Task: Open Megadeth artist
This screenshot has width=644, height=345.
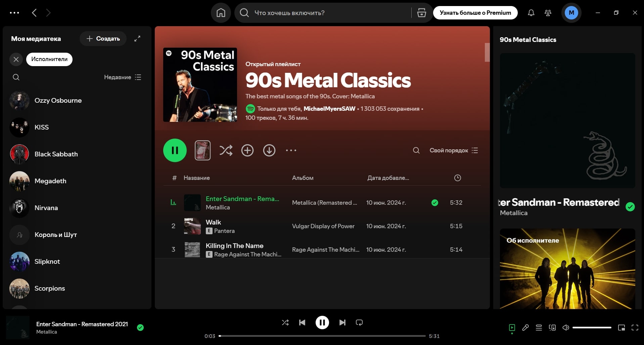Action: [77, 181]
